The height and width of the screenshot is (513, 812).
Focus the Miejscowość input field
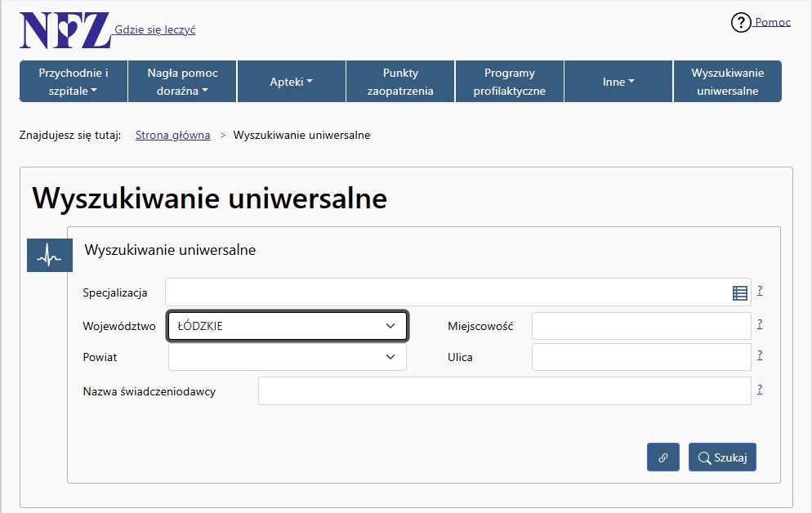point(640,326)
